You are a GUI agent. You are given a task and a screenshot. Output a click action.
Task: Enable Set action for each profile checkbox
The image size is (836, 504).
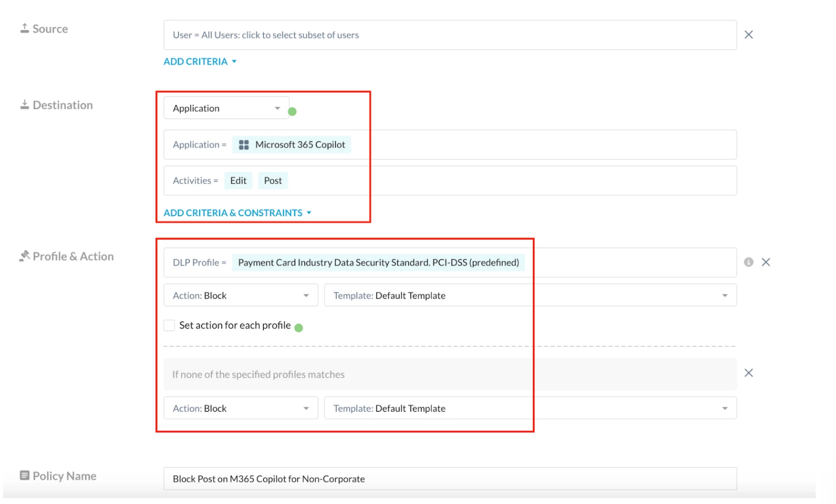[x=169, y=325]
